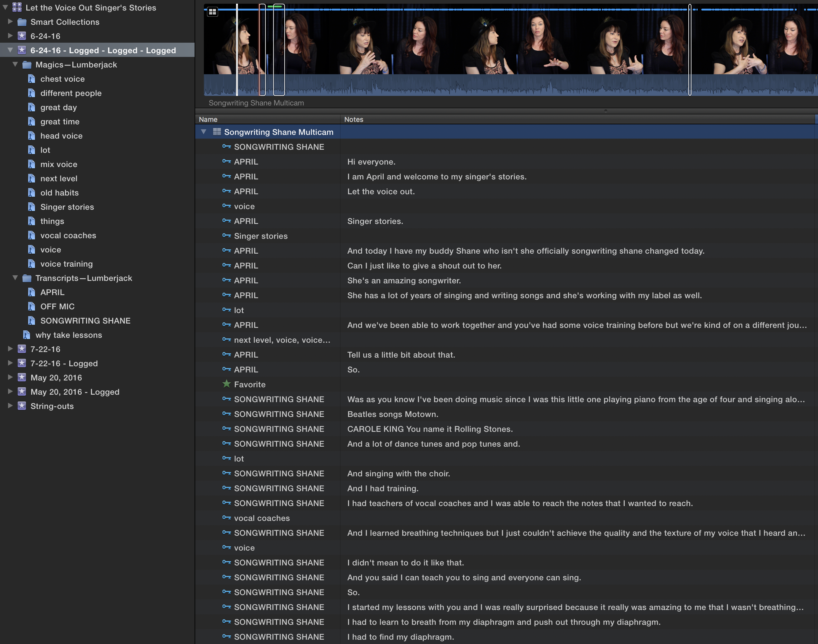Select the 'Let the voice out.' row
Image resolution: width=818 pixels, height=644 pixels.
[506, 191]
